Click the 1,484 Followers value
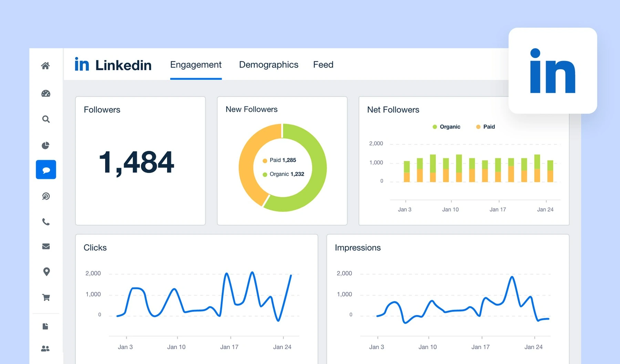The image size is (620, 364). (136, 163)
